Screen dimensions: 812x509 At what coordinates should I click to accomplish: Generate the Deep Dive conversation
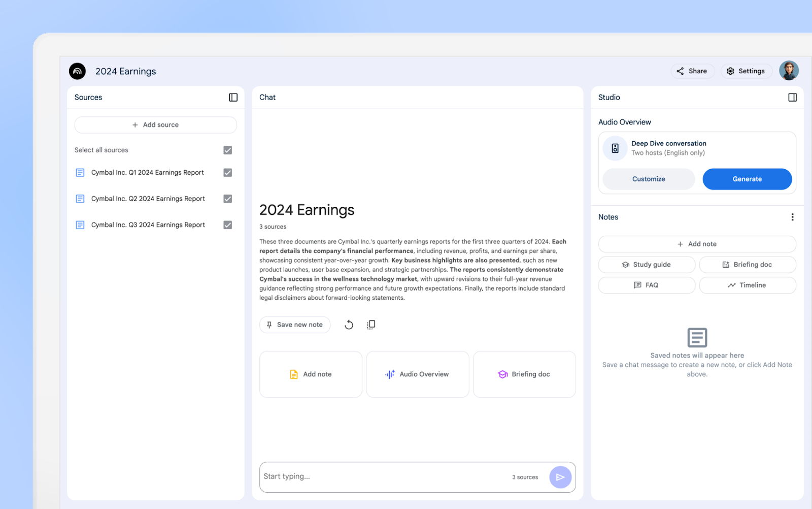point(747,179)
